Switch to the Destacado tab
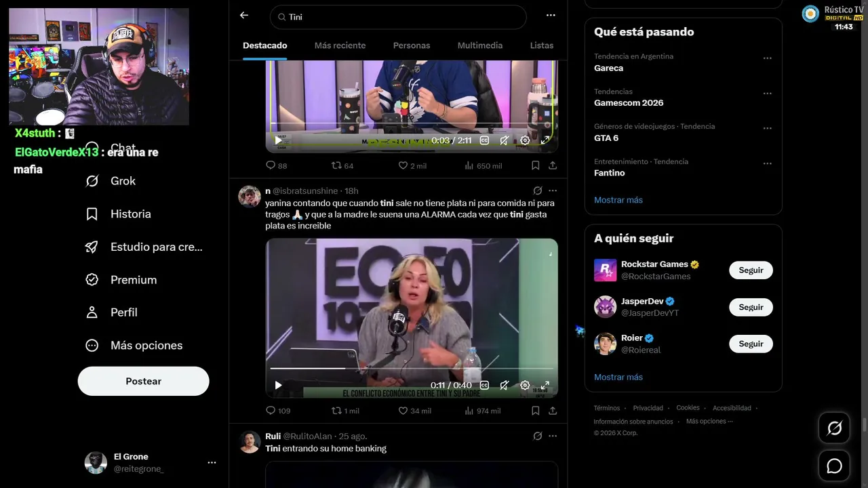 coord(265,45)
